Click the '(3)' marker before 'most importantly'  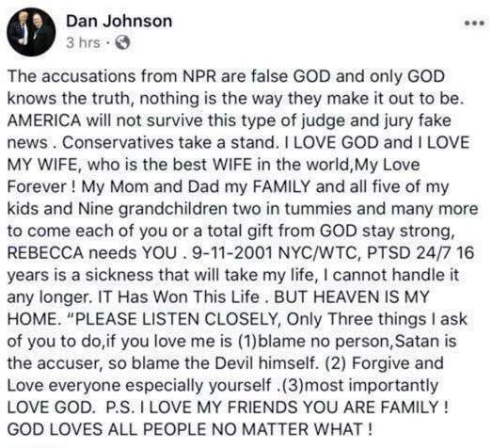(x=294, y=385)
